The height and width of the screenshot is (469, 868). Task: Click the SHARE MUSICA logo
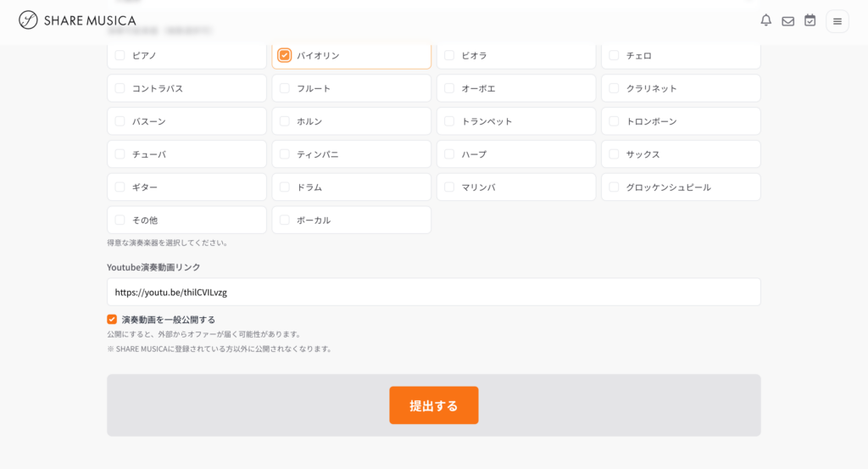point(77,20)
